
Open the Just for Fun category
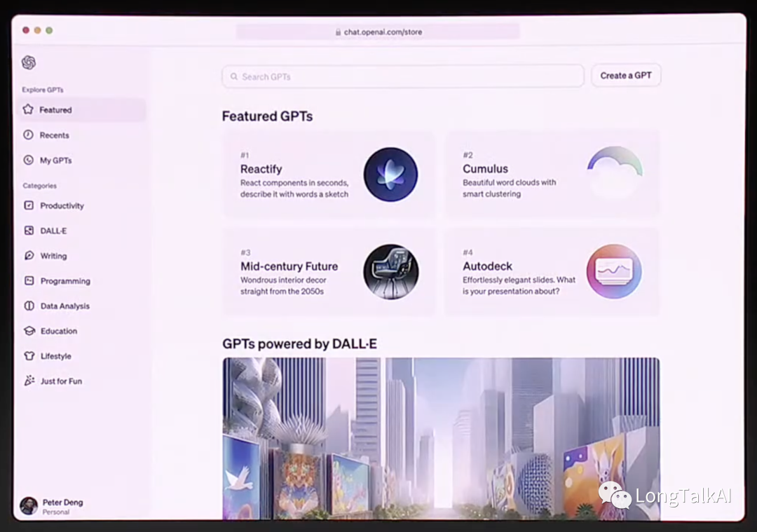click(x=81, y=381)
